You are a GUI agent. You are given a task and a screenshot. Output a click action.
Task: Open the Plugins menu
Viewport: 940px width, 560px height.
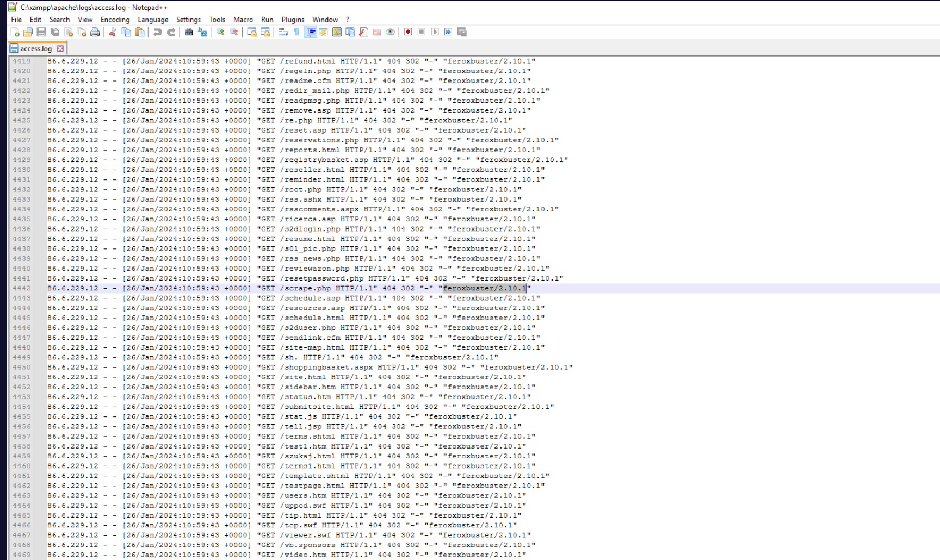[x=293, y=20]
